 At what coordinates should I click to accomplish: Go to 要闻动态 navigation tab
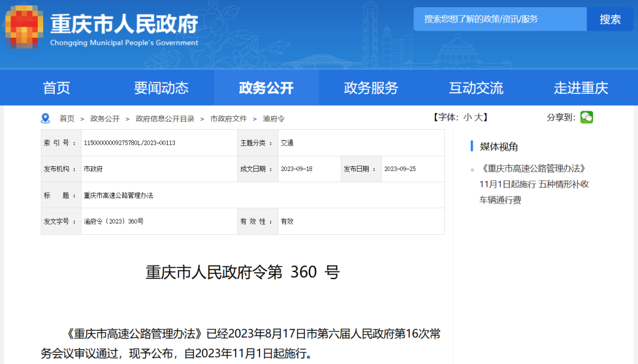click(161, 88)
